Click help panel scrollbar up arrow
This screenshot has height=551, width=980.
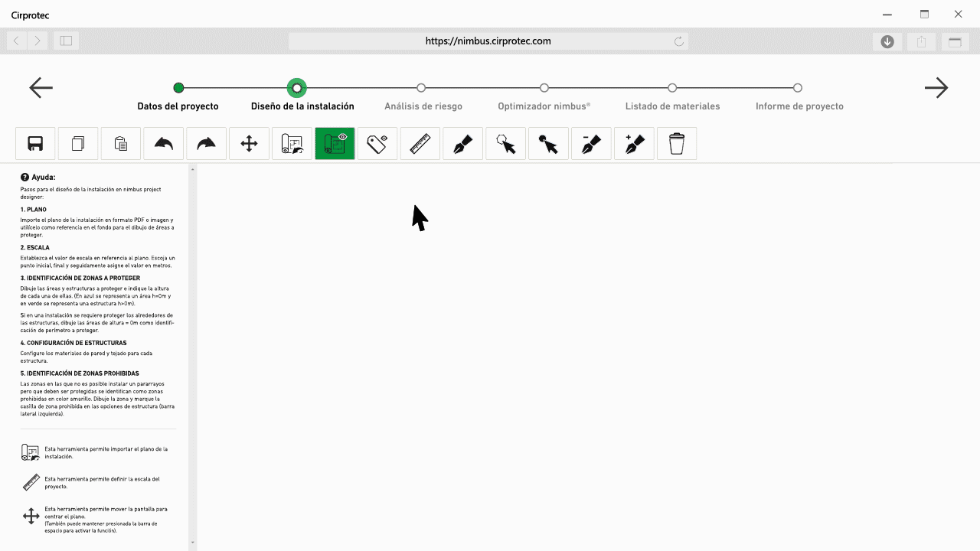tap(193, 169)
